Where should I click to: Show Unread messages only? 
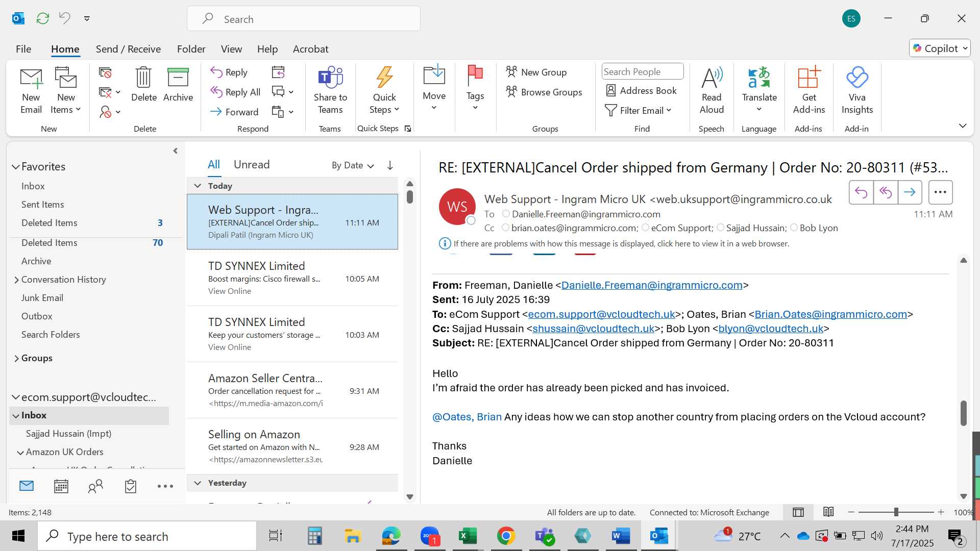point(252,164)
